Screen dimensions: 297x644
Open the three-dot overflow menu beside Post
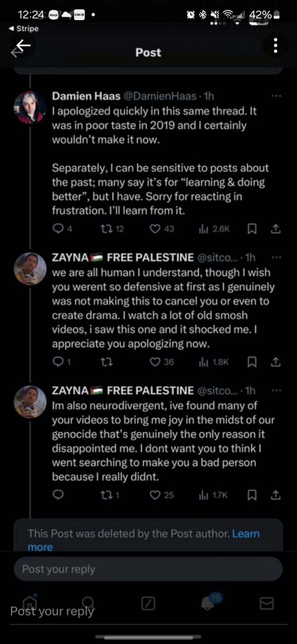[275, 46]
